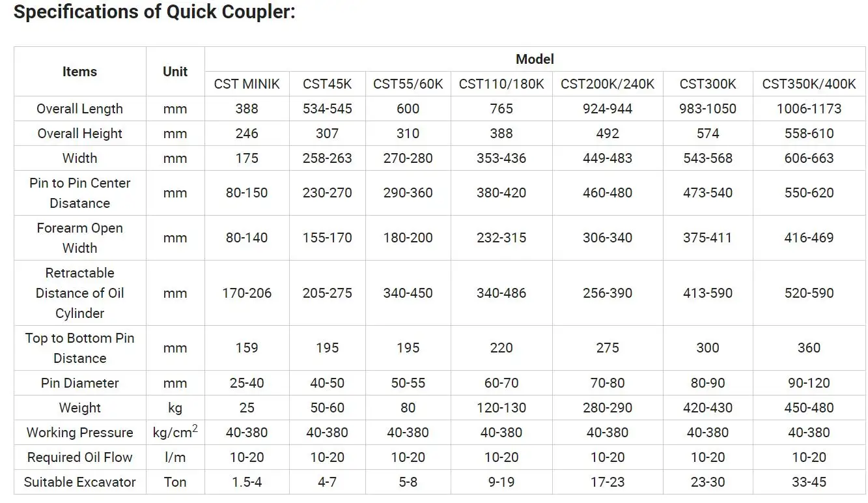Select the Unit column header

pyautogui.click(x=175, y=72)
